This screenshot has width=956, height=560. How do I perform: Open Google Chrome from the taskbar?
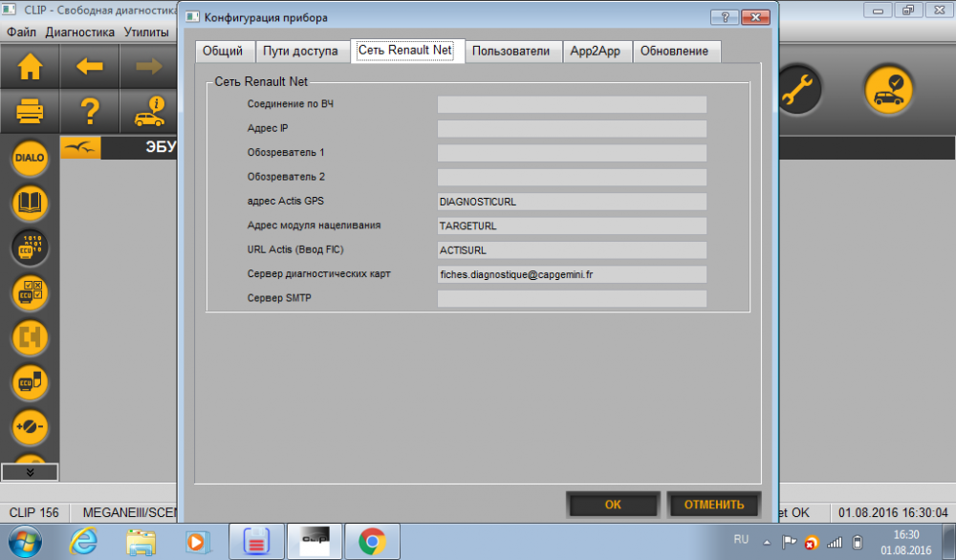coord(372,541)
